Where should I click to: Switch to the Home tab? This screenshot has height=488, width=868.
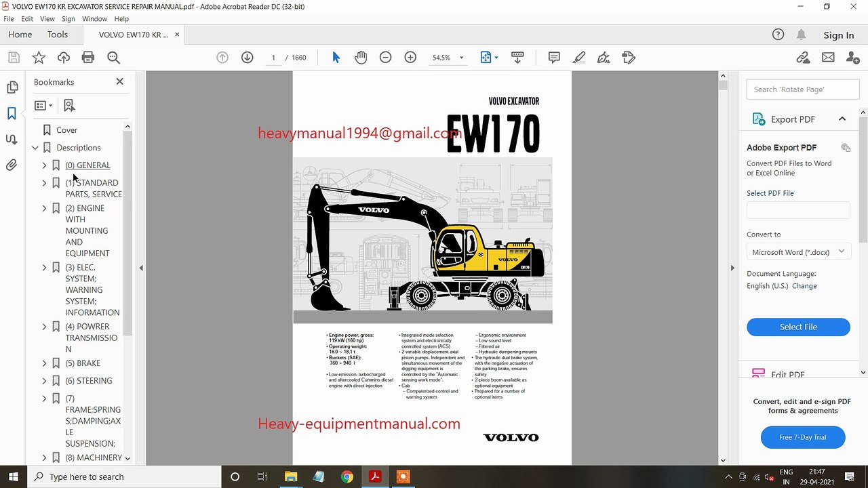click(x=20, y=35)
